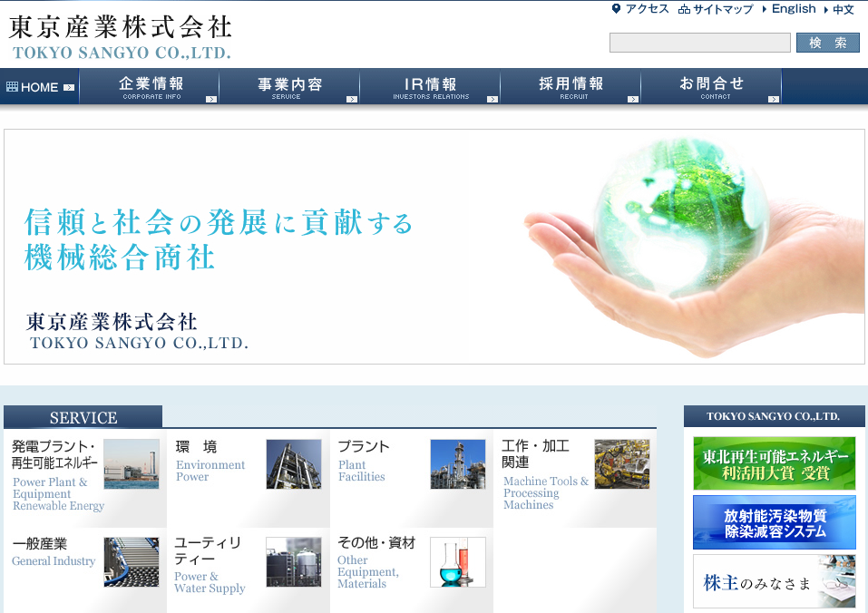Open the 事業内容 Service menu
Screen dimensions: 868x613
pos(289,86)
